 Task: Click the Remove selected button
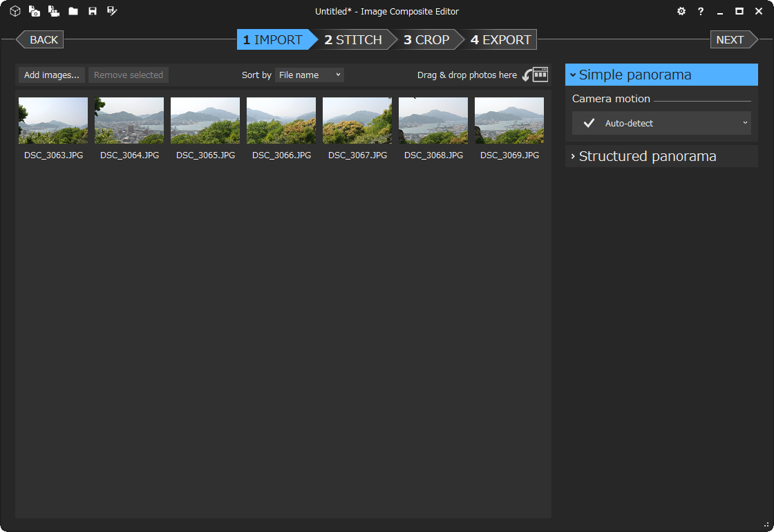pyautogui.click(x=129, y=75)
